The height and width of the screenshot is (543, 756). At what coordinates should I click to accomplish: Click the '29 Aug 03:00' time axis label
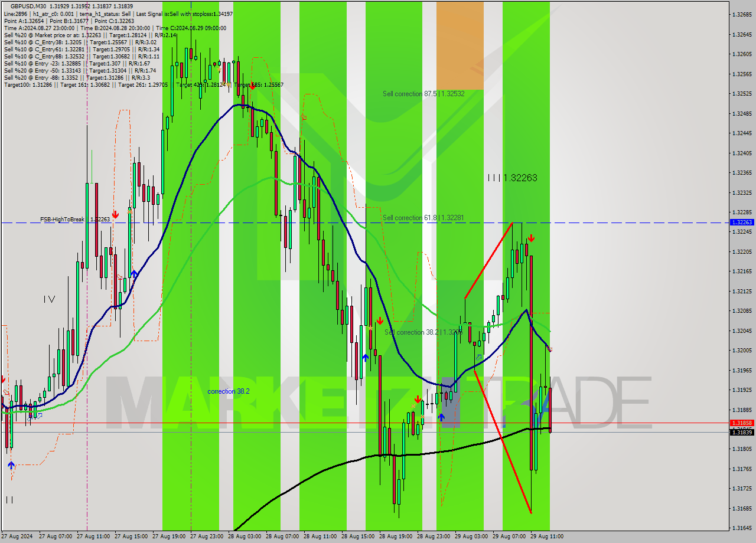tap(472, 537)
